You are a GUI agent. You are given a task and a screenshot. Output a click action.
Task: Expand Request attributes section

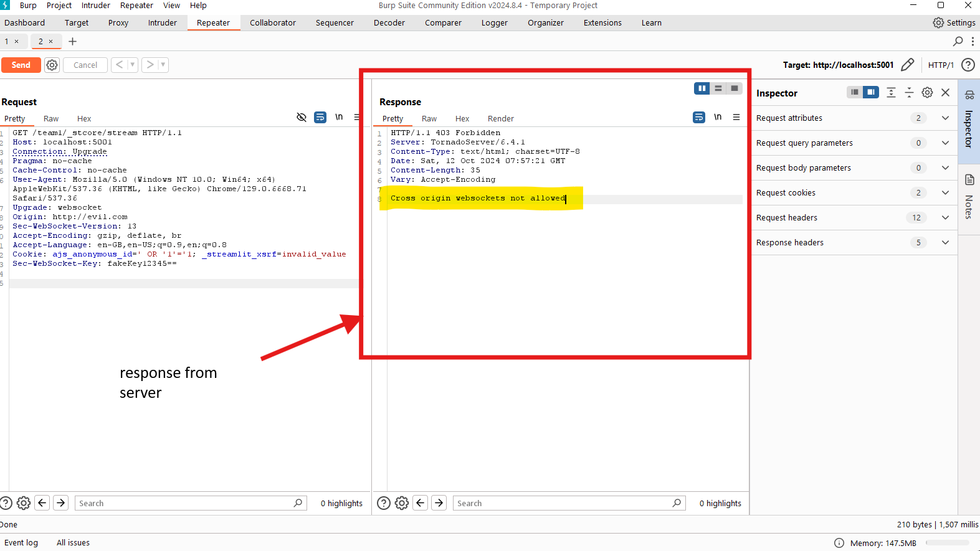854,118
